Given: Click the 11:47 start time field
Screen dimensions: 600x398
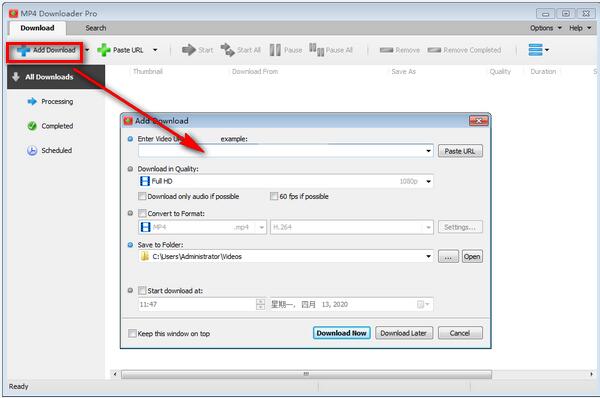Looking at the screenshot, I should click(x=197, y=305).
